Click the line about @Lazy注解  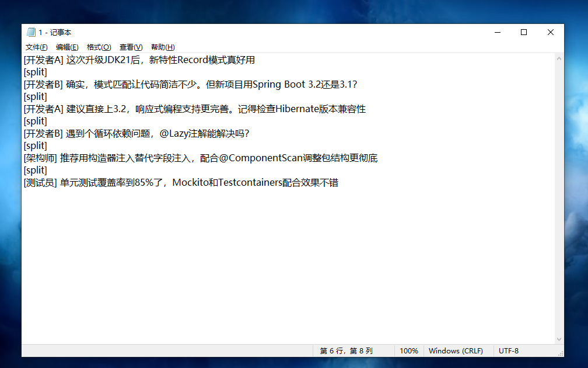click(136, 134)
